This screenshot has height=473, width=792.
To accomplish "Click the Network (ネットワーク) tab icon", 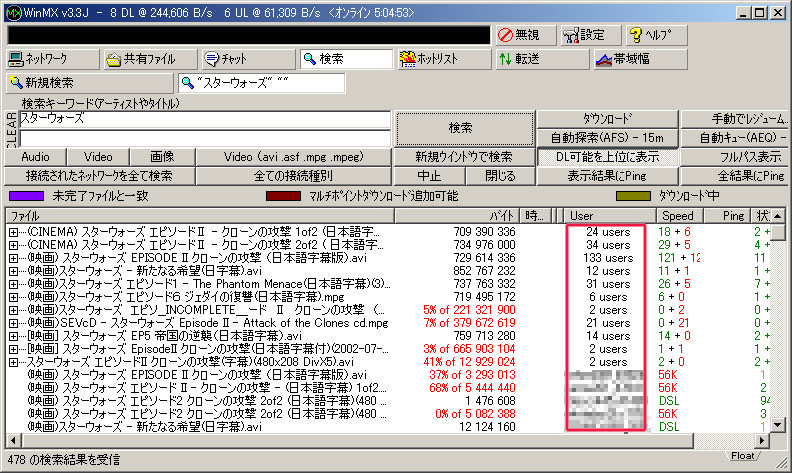I will (16, 59).
